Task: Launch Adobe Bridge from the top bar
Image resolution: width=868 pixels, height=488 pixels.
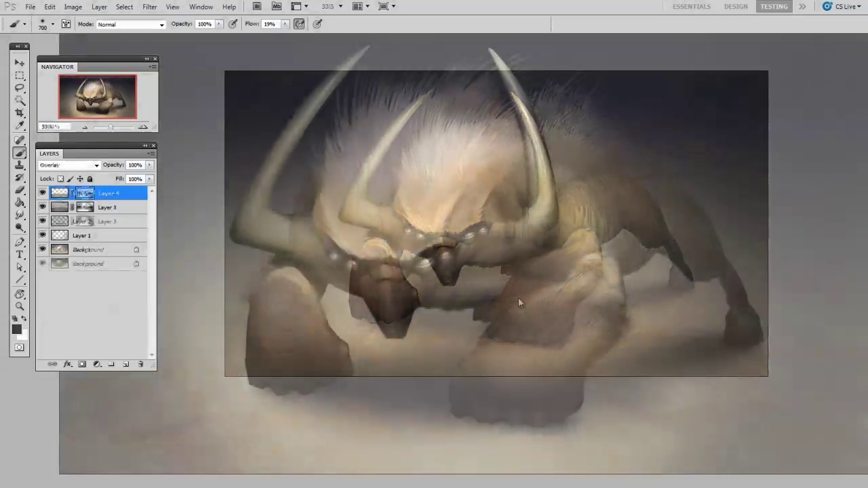Action: [x=257, y=7]
